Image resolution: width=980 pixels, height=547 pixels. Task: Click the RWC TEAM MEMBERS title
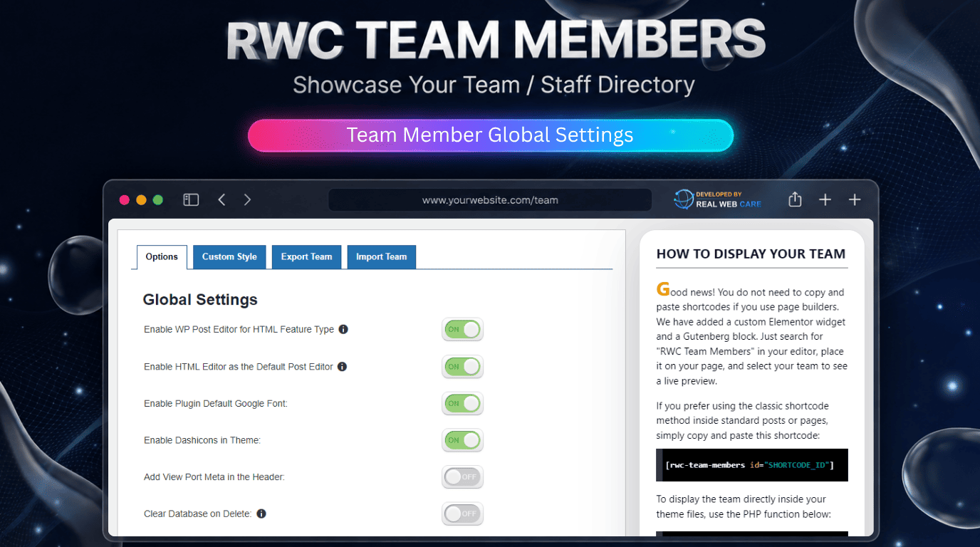(x=496, y=40)
